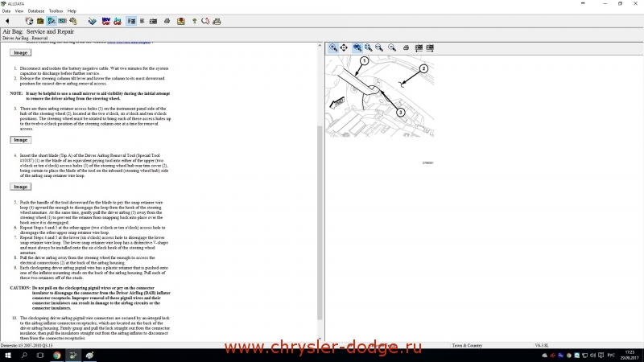Go back with the black left arrow
Screen dimensions: 644x362
click(7, 21)
